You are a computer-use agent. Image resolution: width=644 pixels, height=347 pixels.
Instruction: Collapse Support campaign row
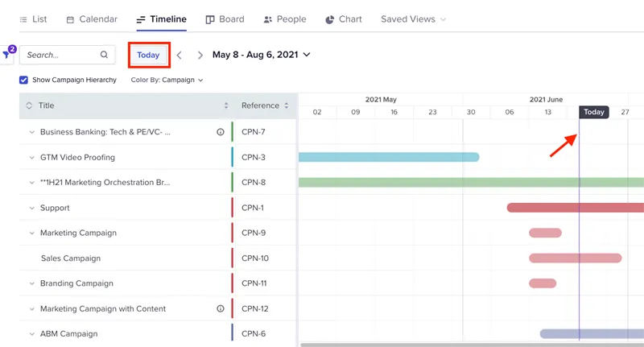tap(31, 209)
